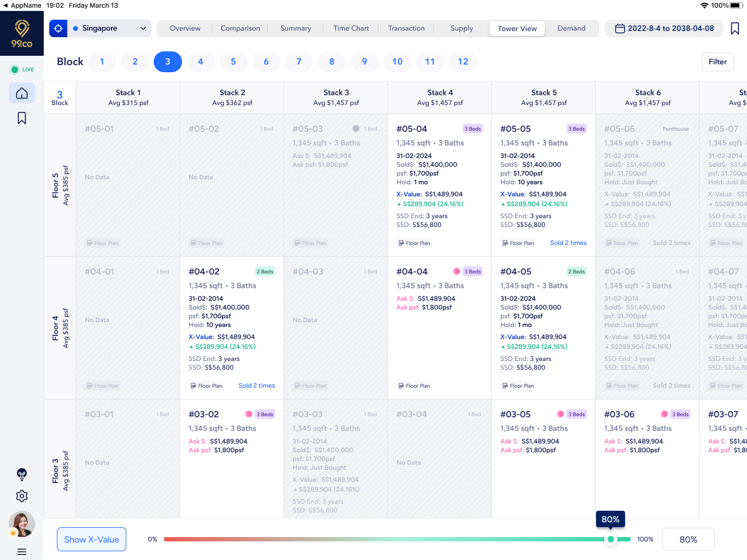Click the 80% value input field
Screen dimensions: 747x560
pyautogui.click(x=688, y=539)
